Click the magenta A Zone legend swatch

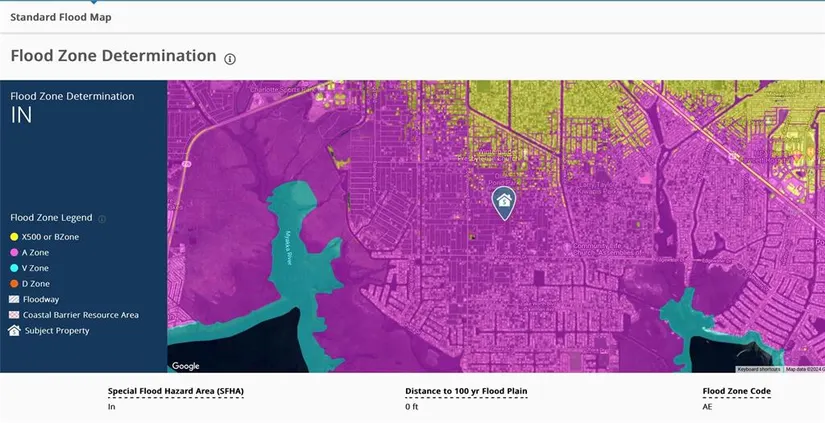[x=14, y=253]
